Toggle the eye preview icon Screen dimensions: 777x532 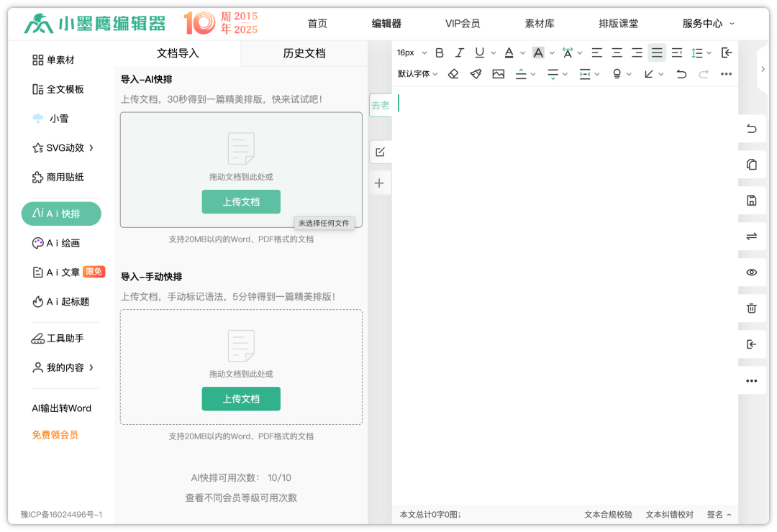pyautogui.click(x=752, y=272)
